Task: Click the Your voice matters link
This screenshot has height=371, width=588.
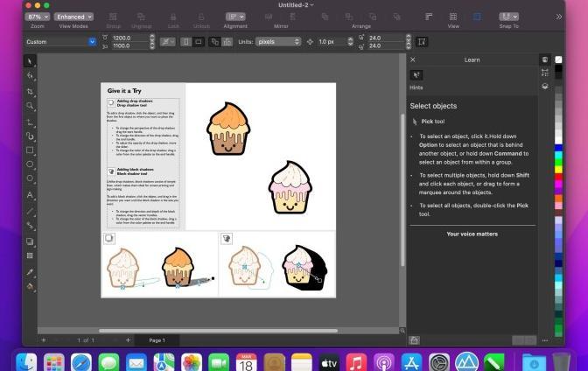Action: pyautogui.click(x=472, y=234)
